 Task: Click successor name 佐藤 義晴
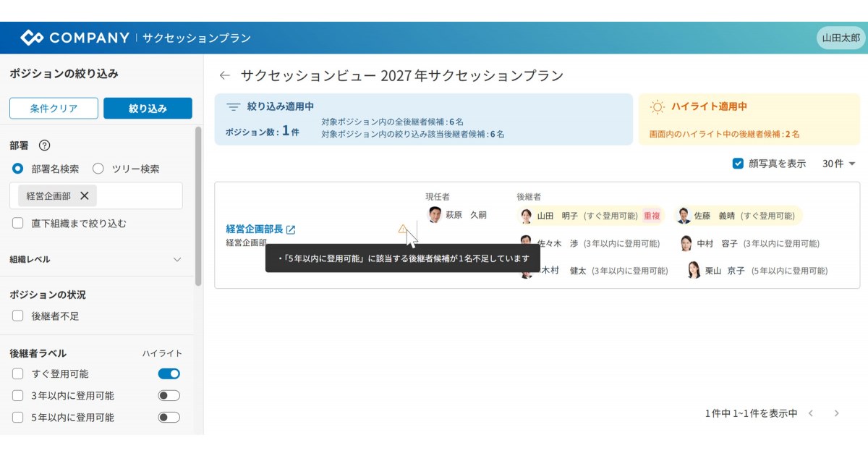715,216
